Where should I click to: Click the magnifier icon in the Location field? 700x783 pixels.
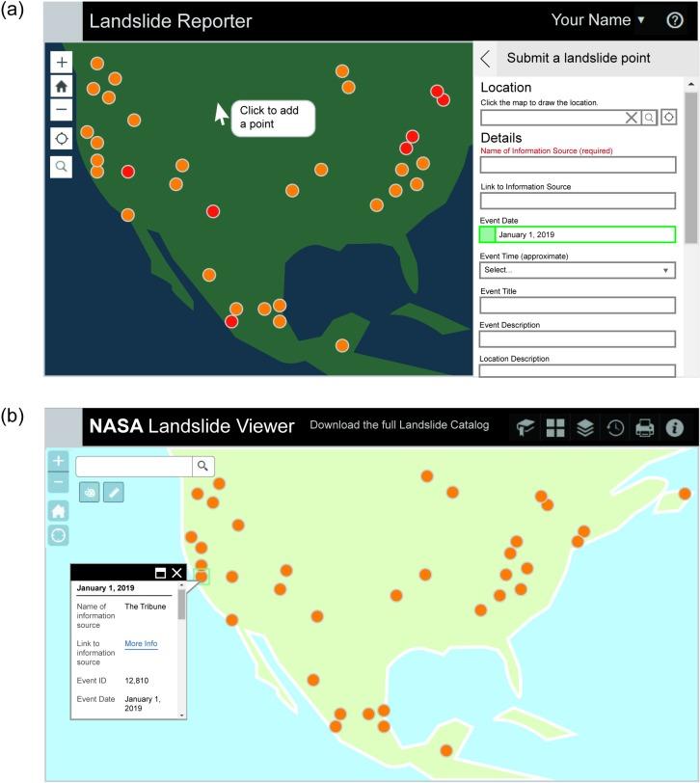(x=649, y=118)
